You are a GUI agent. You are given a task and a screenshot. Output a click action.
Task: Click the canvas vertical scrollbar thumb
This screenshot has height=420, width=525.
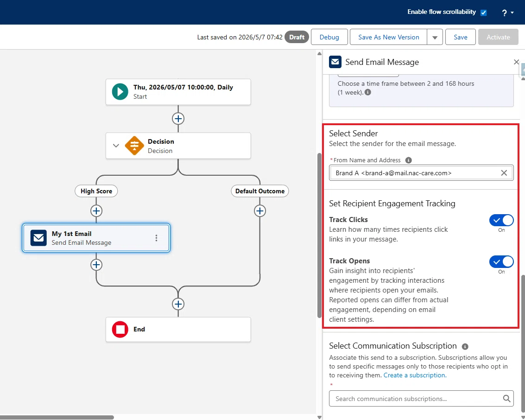coord(319,235)
